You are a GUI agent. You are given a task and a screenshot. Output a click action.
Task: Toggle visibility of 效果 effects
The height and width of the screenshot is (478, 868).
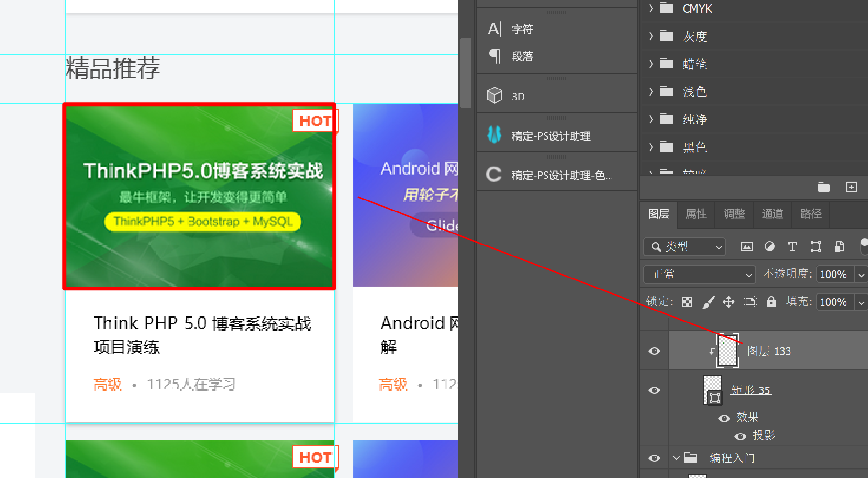point(724,418)
